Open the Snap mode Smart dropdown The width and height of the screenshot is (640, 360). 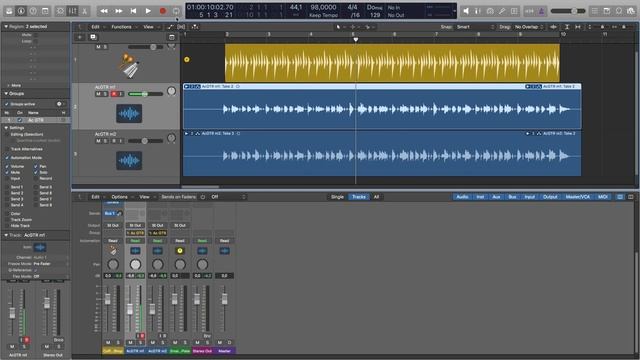(x=475, y=27)
